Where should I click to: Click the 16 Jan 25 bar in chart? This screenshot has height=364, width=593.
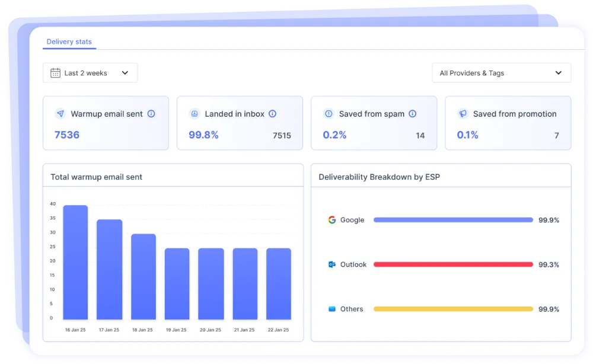tap(75, 262)
